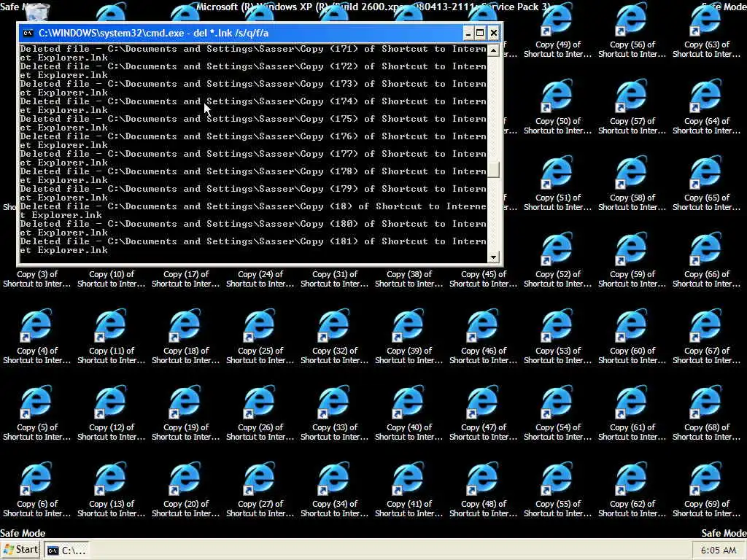747x560 pixels.
Task: Select the Copy (4) Internet Explorer shortcut icon
Action: click(x=36, y=326)
